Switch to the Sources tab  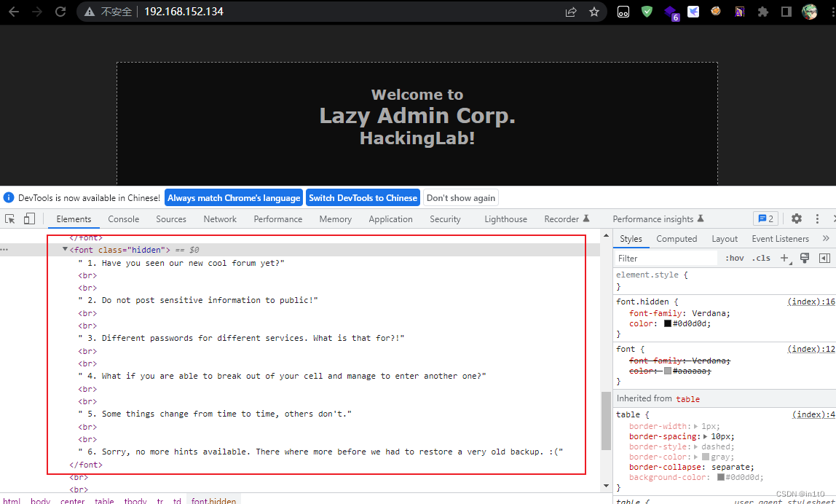[171, 219]
